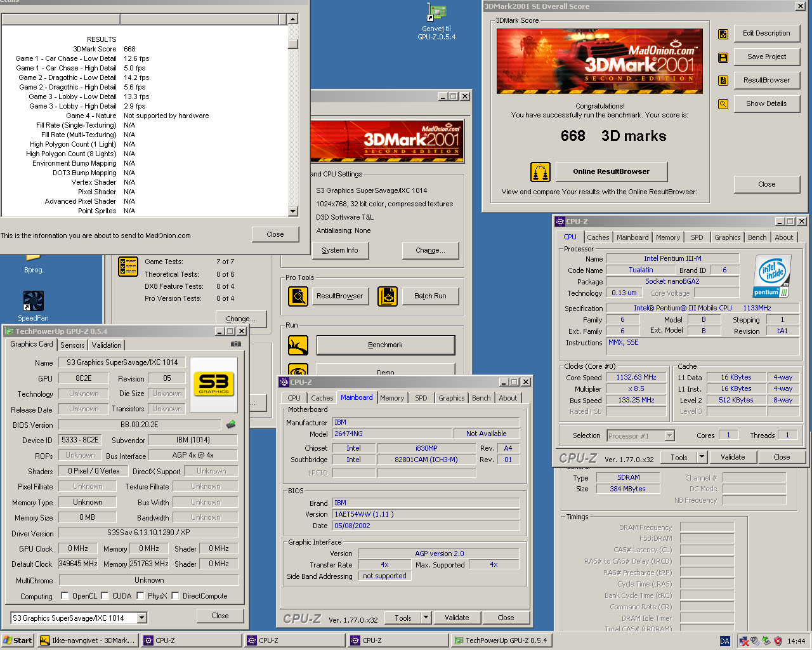Viewport: 812px width, 650px height.
Task: Click scroll up arrow in results list
Action: click(x=292, y=20)
